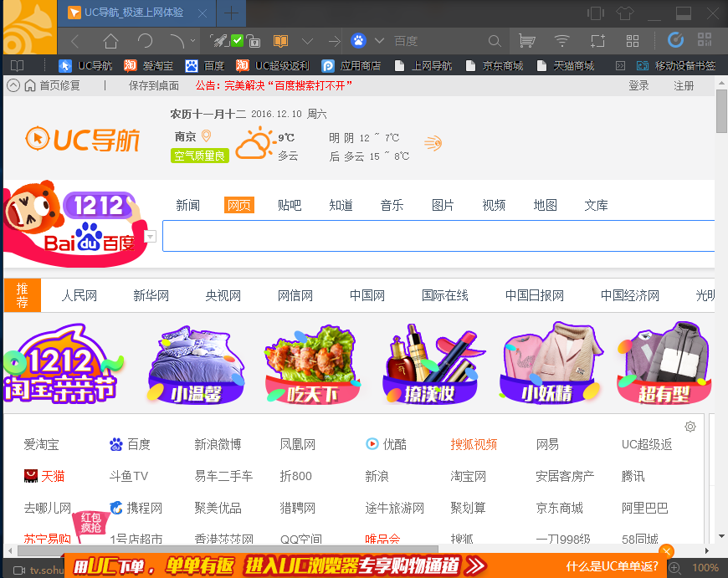Click the video camera icon in status bar
This screenshot has width=728, height=578.
click(19, 570)
